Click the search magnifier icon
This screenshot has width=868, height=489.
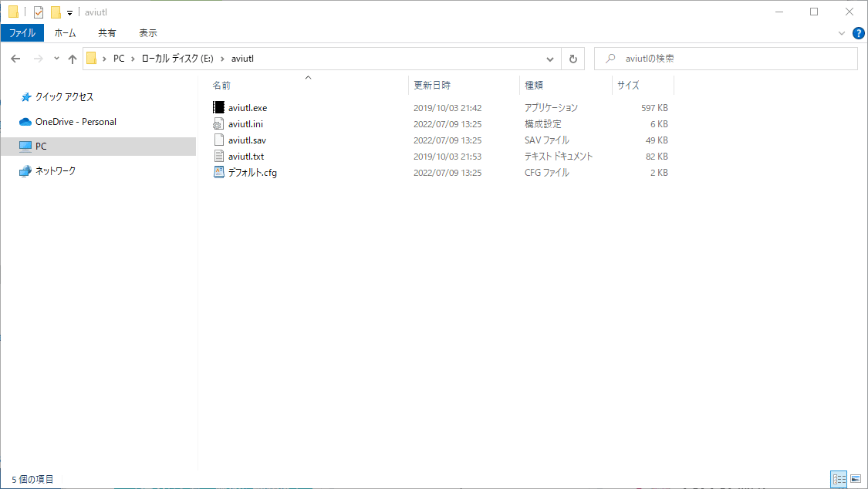pyautogui.click(x=610, y=58)
